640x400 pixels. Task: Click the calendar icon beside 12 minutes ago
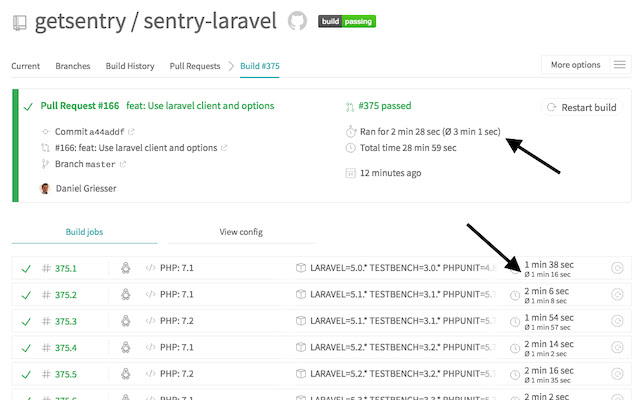click(351, 173)
